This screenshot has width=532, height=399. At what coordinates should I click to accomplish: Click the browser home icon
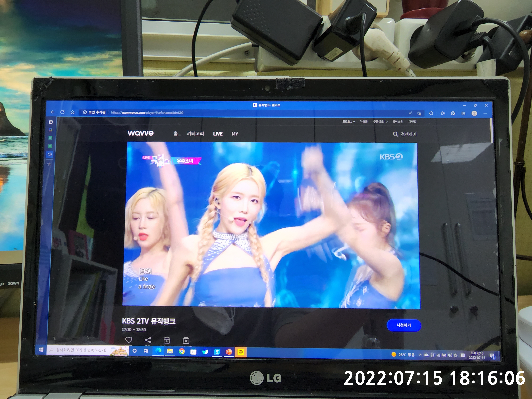tap(72, 112)
